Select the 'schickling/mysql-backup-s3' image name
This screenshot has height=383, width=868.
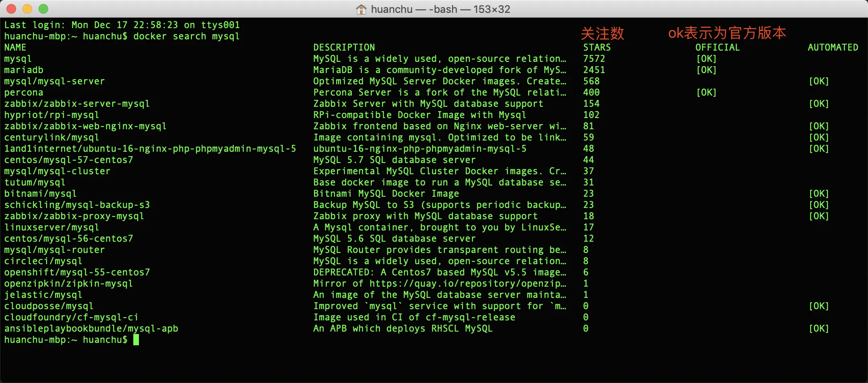pos(77,205)
